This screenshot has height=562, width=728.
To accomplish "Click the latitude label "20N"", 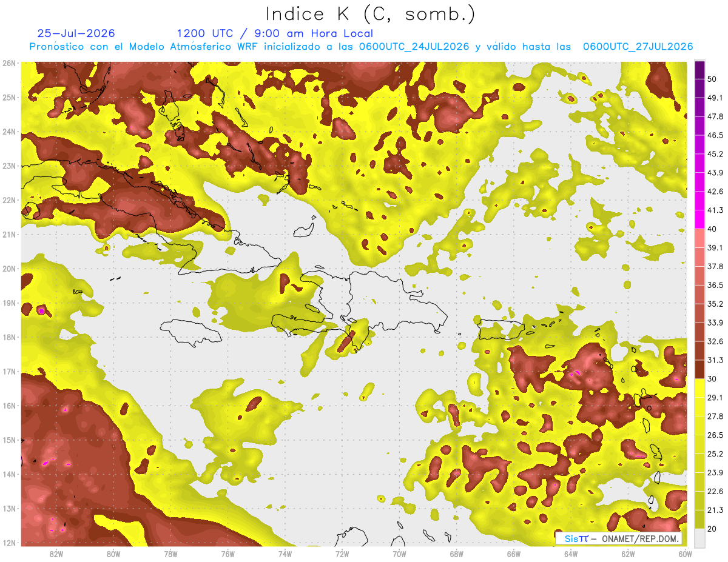I will coord(9,269).
